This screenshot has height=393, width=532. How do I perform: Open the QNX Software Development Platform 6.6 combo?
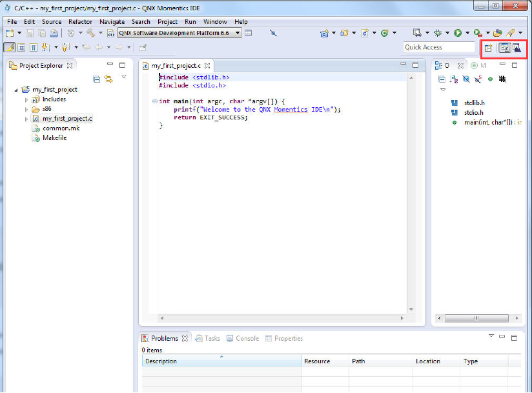(179, 33)
